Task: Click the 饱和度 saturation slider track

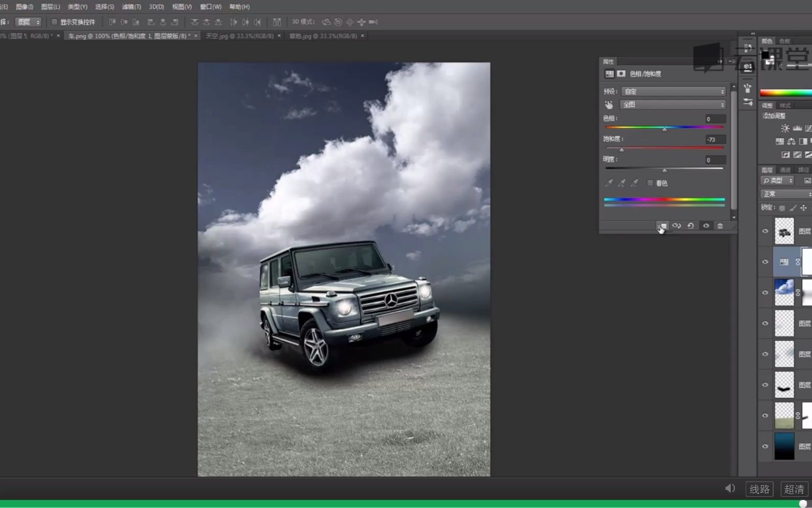Action: [664, 148]
